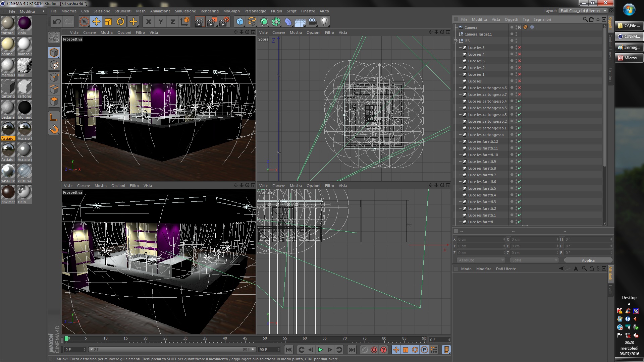Select the Scale tool
The height and width of the screenshot is (362, 644).
point(108,22)
